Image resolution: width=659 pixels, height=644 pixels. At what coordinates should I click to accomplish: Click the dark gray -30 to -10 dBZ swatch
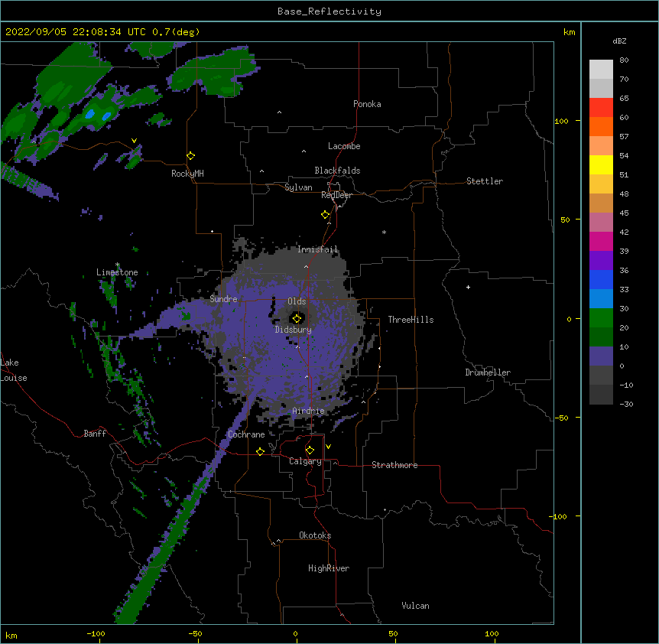click(x=601, y=395)
